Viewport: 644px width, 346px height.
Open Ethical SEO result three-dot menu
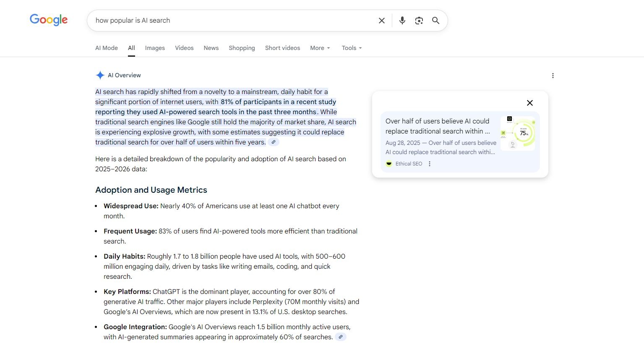pyautogui.click(x=429, y=164)
